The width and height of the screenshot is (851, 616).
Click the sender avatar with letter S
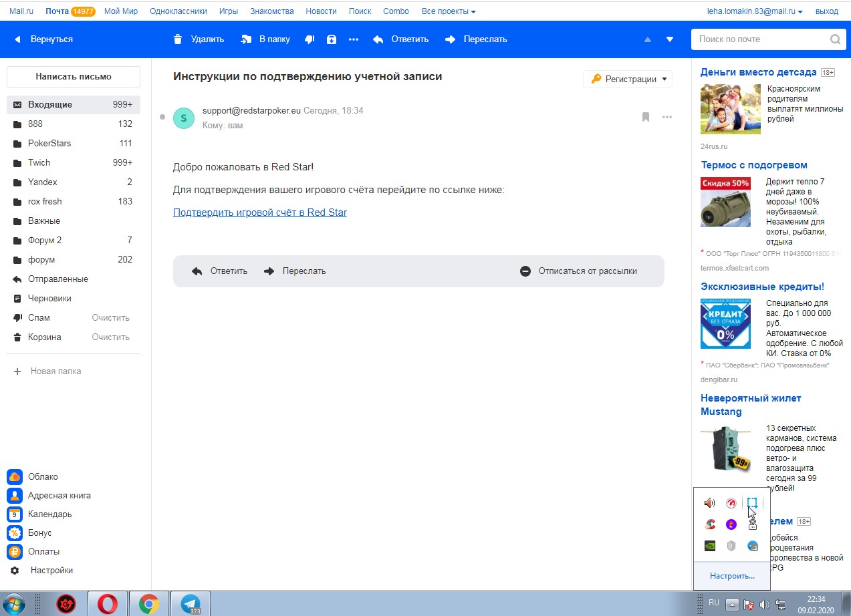[x=184, y=118]
